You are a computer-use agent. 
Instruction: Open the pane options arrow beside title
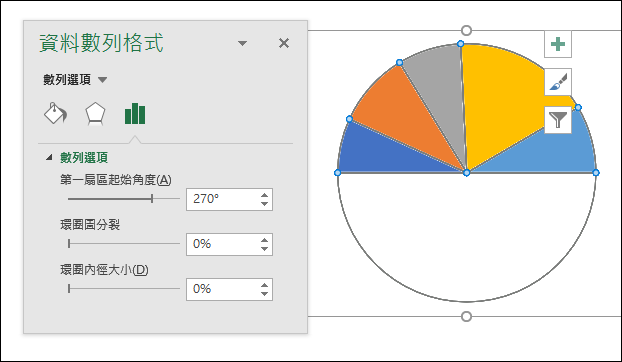(242, 43)
